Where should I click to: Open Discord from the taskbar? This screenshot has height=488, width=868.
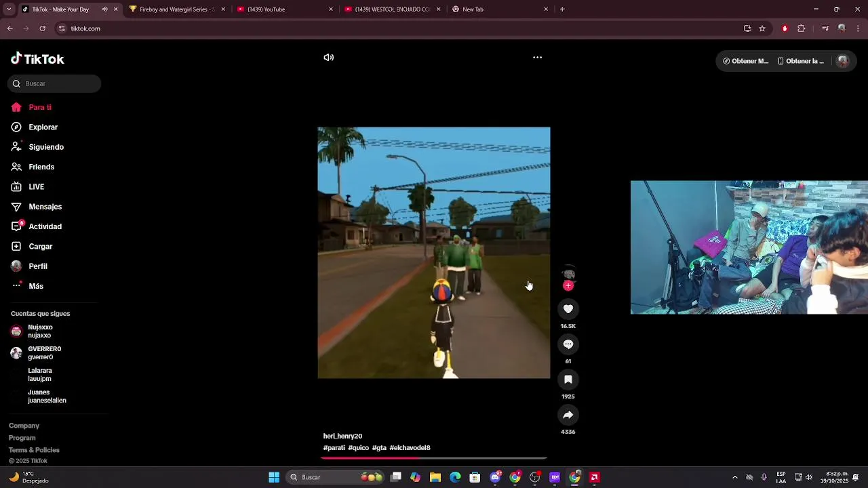tap(495, 477)
